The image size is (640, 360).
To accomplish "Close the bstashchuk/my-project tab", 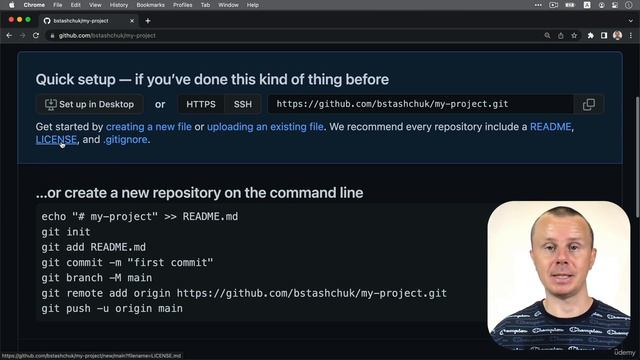I will click(x=132, y=20).
